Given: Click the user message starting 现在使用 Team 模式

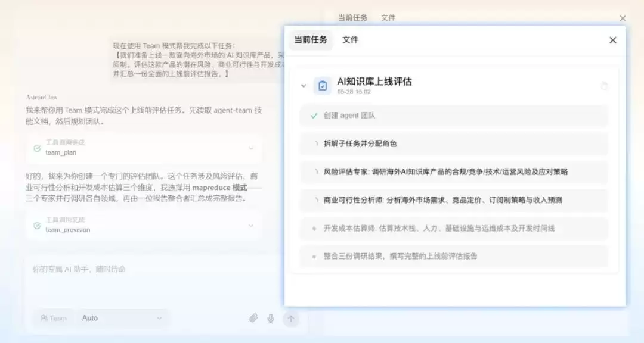Looking at the screenshot, I should 198,60.
